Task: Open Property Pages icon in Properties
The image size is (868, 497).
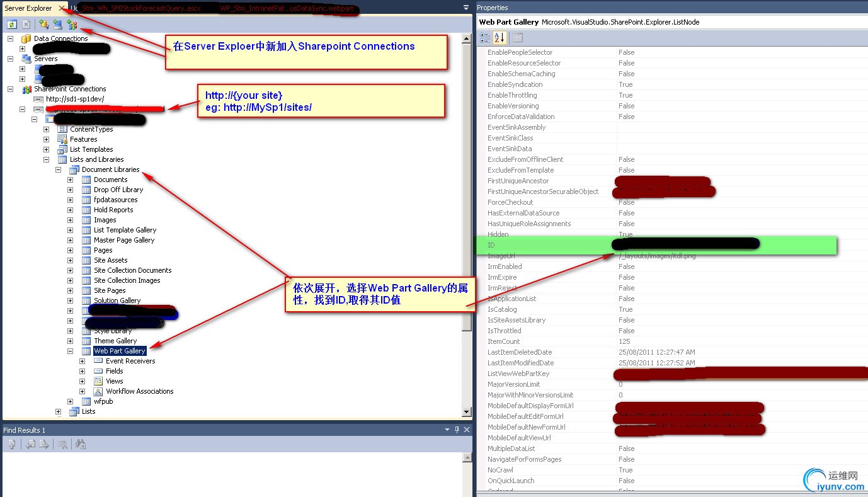Action: pos(517,38)
